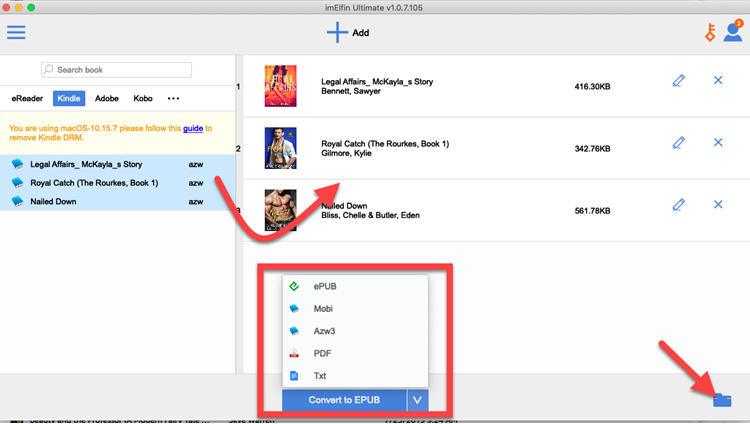The image size is (750, 424).
Task: Open the hamburger menu
Action: tap(16, 33)
